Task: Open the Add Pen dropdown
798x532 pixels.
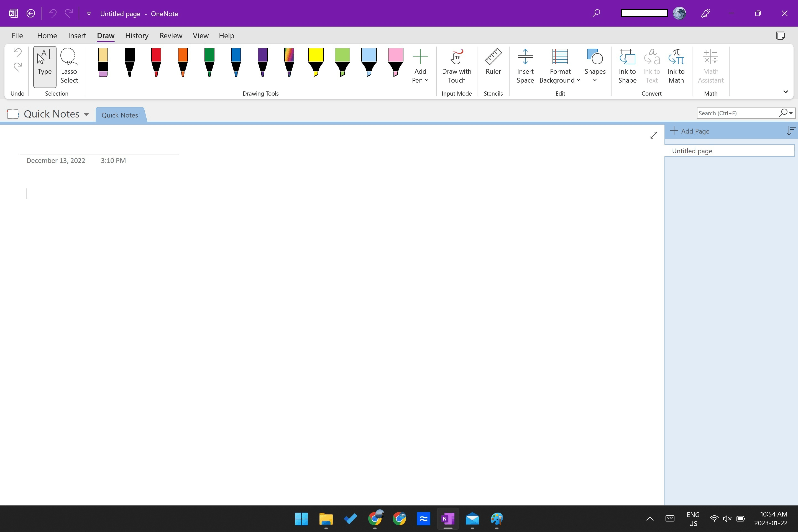Action: tap(420, 66)
